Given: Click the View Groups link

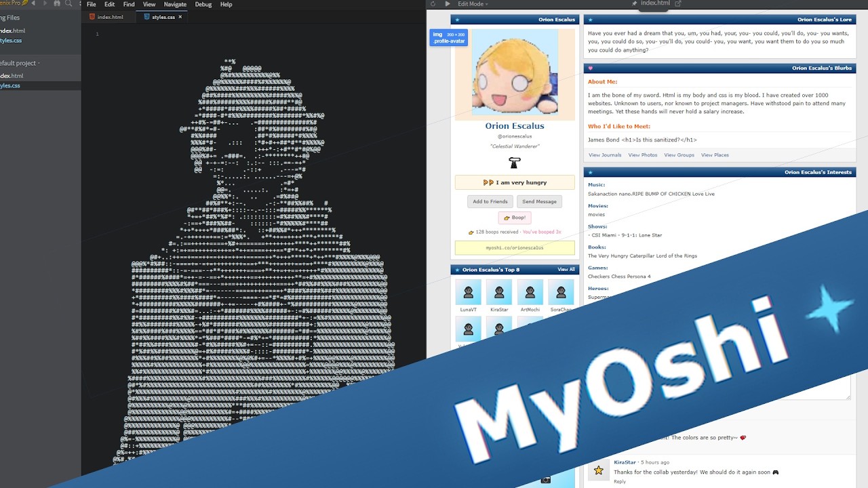Looking at the screenshot, I should tap(679, 155).
